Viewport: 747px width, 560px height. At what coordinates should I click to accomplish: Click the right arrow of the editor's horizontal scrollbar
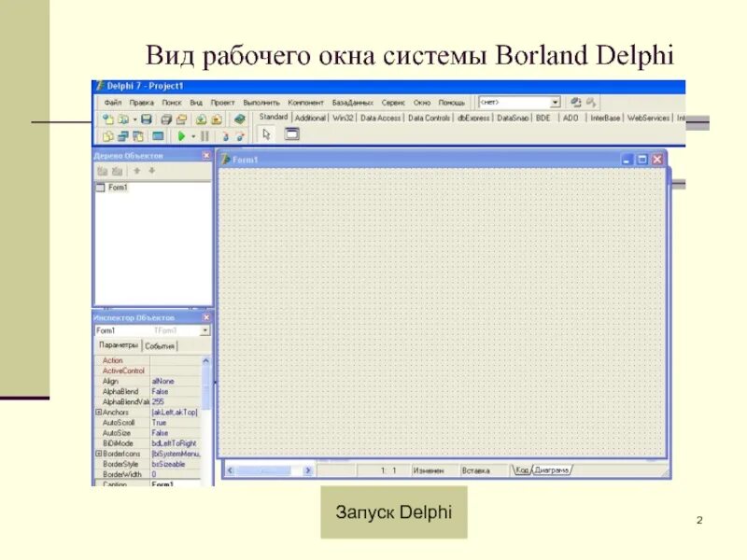(308, 470)
